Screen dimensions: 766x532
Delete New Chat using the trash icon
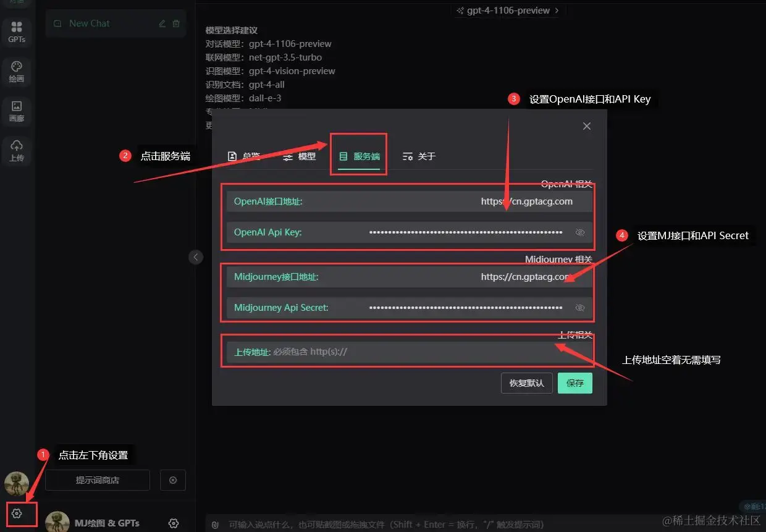tap(176, 23)
